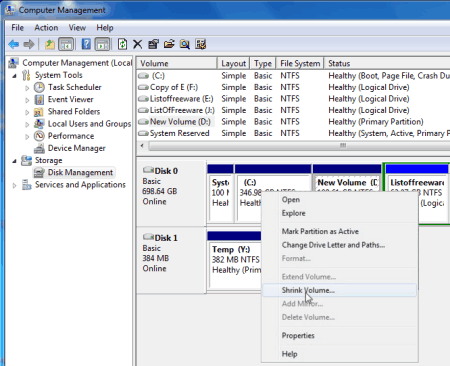The image size is (450, 366).
Task: Select Mark Partition as Active
Action: pyautogui.click(x=339, y=231)
